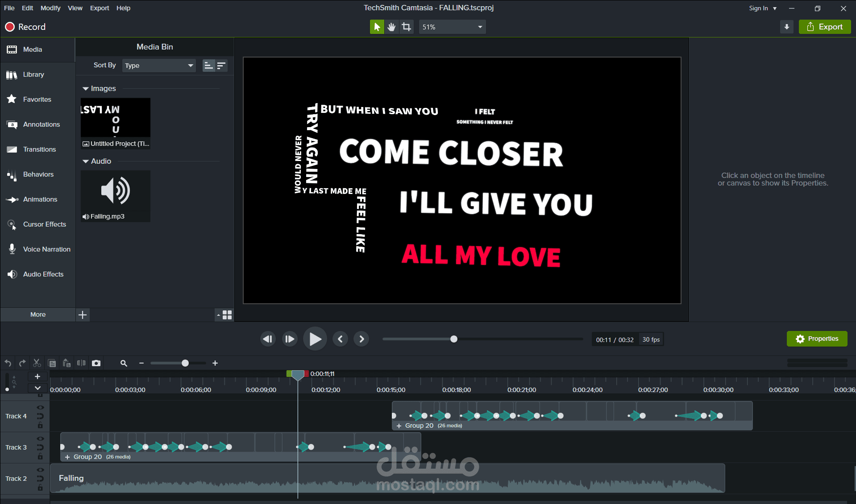856x504 pixels.
Task: Zoom in the timeline with plus
Action: click(x=215, y=363)
